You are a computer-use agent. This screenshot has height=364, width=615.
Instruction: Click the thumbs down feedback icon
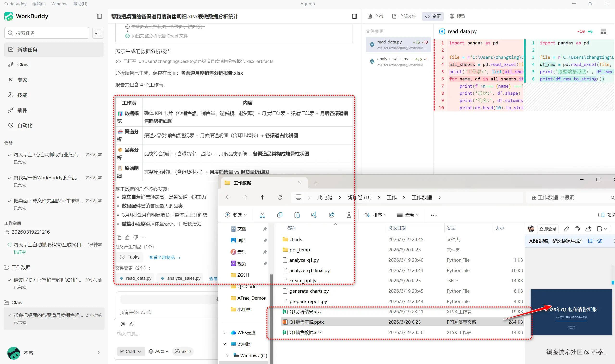pyautogui.click(x=136, y=237)
